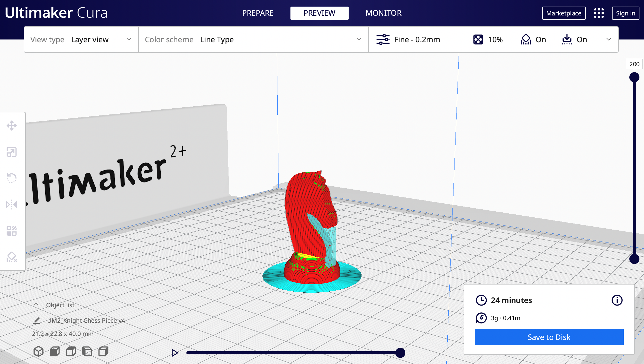Select the Support Blocker tool
The width and height of the screenshot is (644, 364).
pos(12,257)
